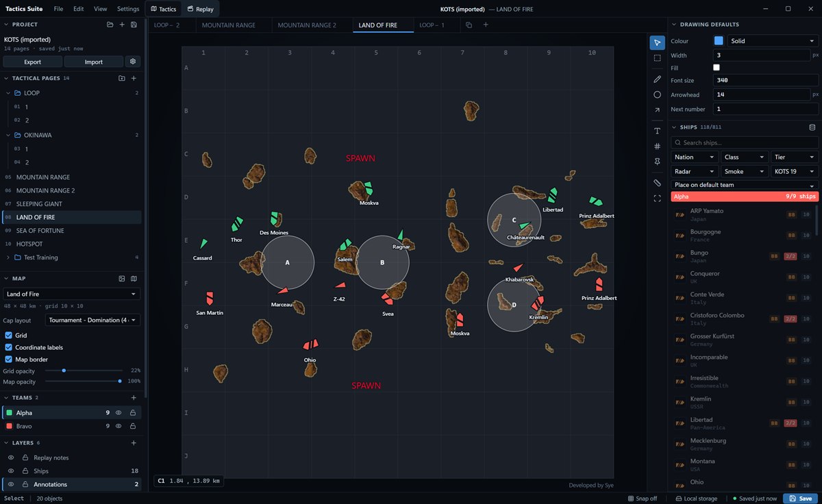Activate the arrow drawing tool

[657, 110]
